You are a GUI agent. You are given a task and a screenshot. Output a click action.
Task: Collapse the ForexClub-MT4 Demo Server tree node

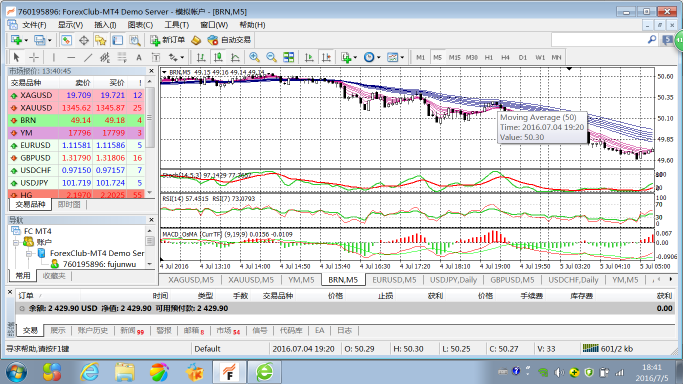pos(29,253)
